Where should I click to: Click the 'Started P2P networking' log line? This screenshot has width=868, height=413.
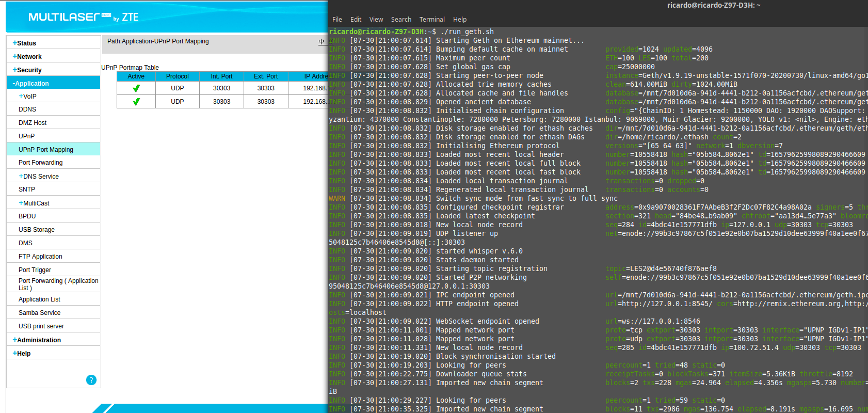(x=481, y=277)
